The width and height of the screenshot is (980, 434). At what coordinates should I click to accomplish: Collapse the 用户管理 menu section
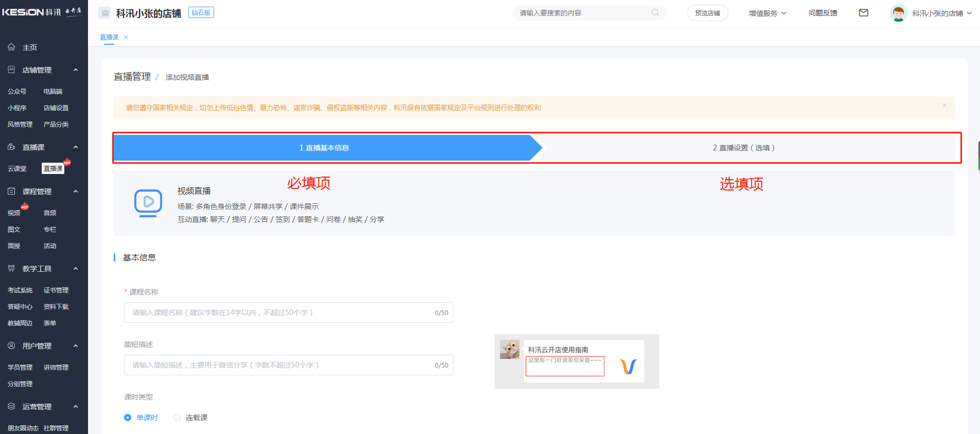pyautogui.click(x=76, y=345)
